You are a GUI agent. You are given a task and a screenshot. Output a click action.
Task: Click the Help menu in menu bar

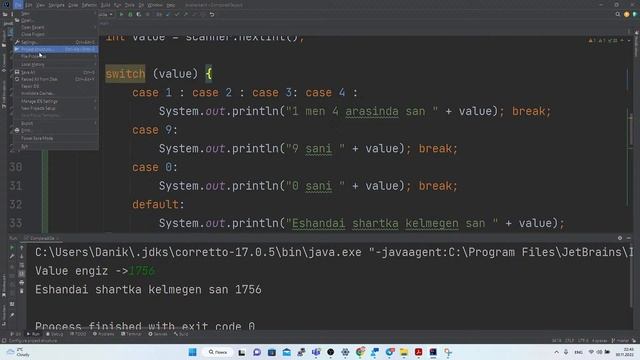[171, 5]
